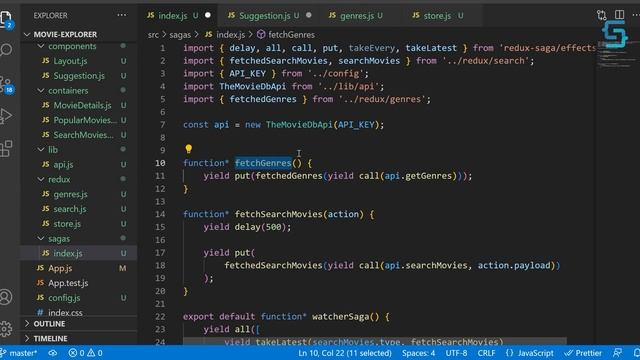
Task: Open Explorer more actions ellipsis
Action: click(122, 16)
